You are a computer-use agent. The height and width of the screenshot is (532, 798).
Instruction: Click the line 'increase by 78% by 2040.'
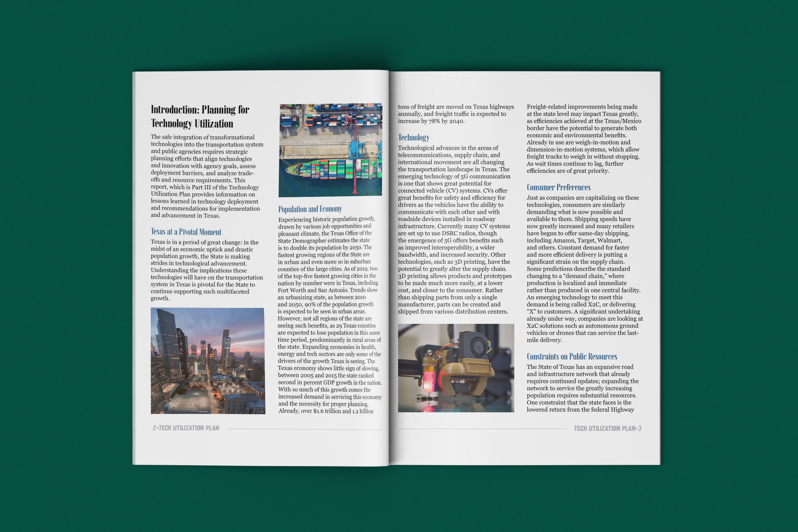[431, 121]
